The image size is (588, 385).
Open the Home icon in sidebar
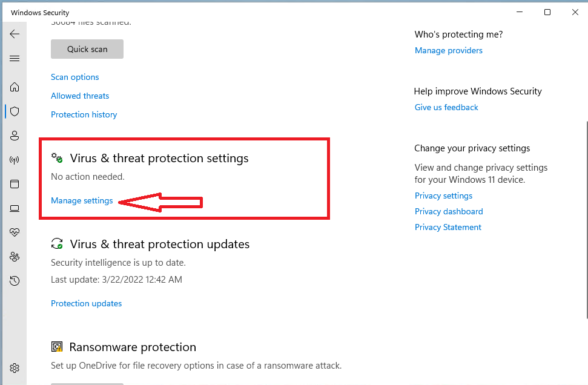coord(15,87)
